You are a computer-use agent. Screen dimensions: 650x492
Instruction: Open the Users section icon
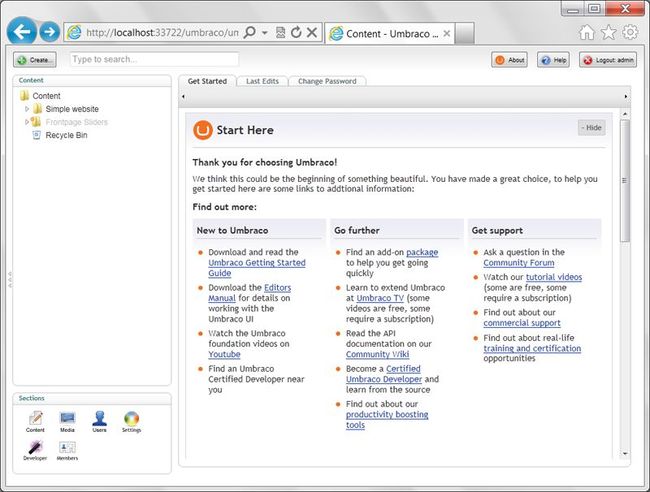pos(99,419)
